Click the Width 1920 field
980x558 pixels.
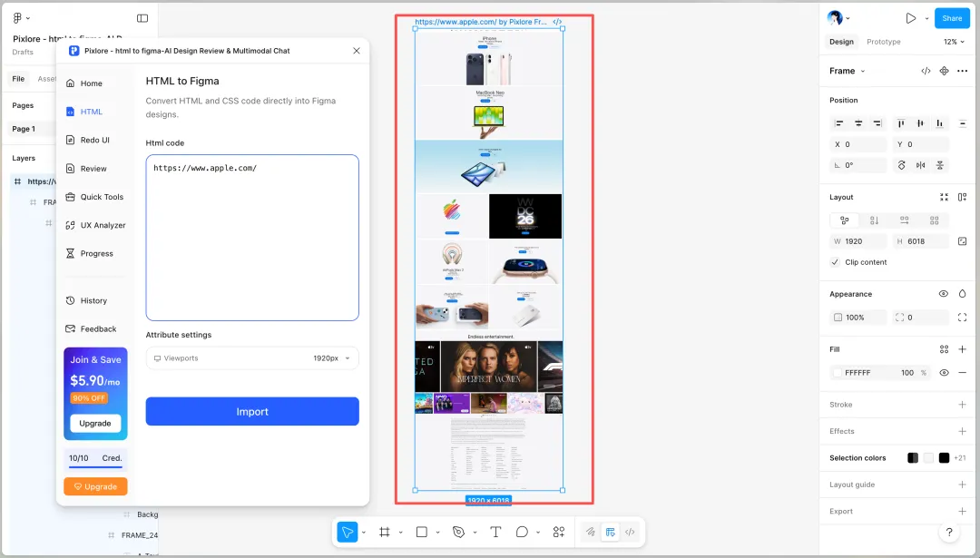[858, 241]
